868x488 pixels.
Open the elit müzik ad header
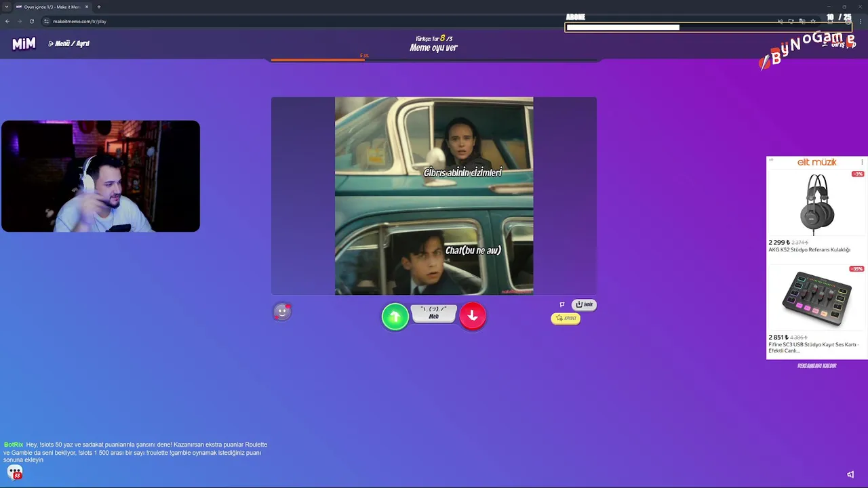(x=816, y=162)
